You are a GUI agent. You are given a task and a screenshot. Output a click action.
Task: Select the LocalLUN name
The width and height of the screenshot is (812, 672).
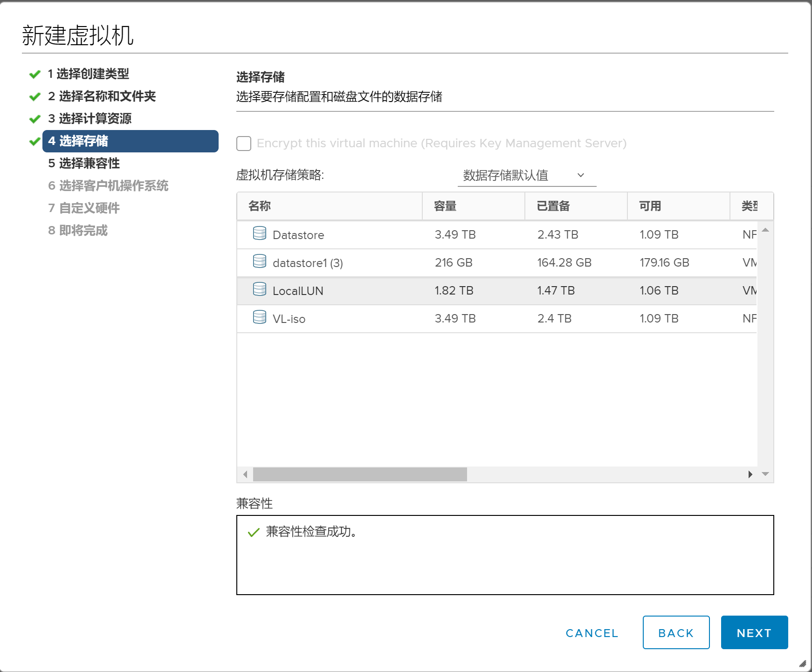[298, 291]
